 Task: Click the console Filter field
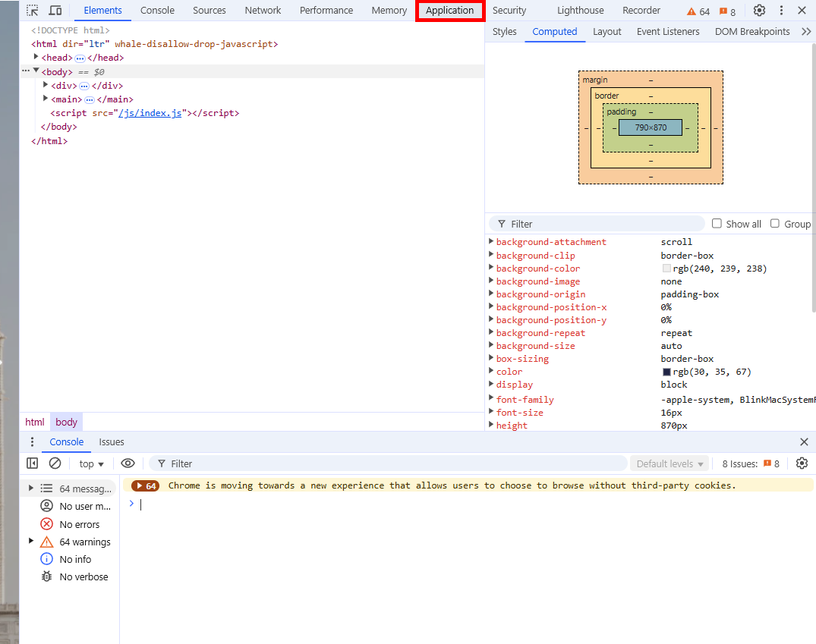point(388,463)
